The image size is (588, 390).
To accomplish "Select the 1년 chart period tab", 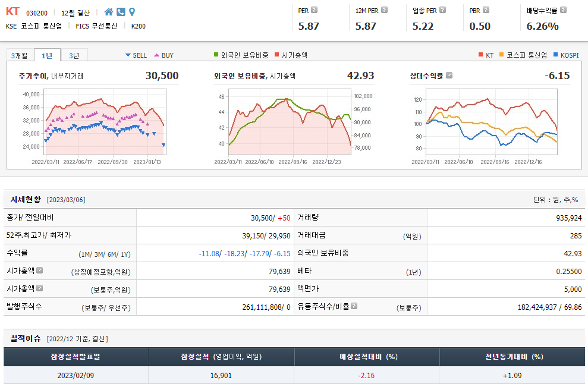I will click(47, 55).
